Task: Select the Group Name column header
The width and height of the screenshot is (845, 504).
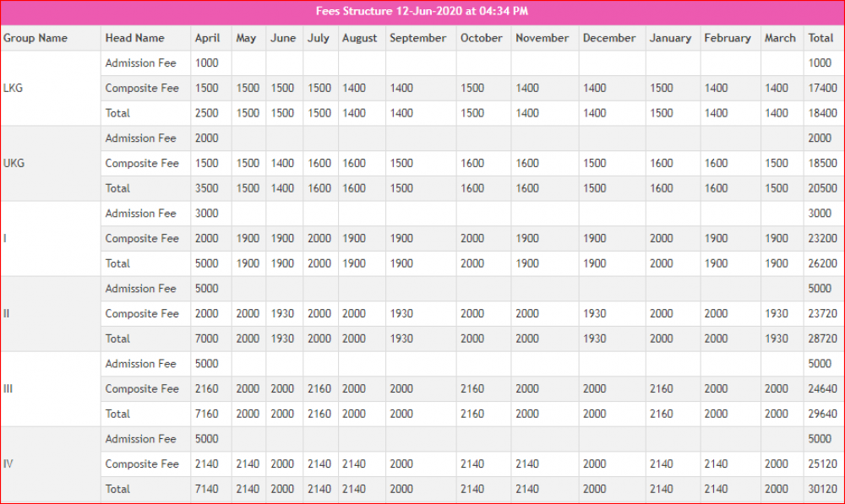Action: pos(35,38)
